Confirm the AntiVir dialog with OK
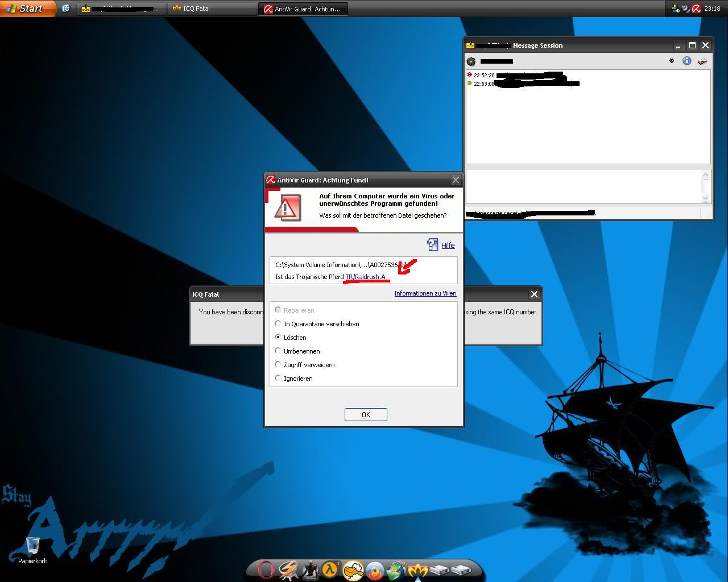Viewport: 728px width, 582px height. 366,414
